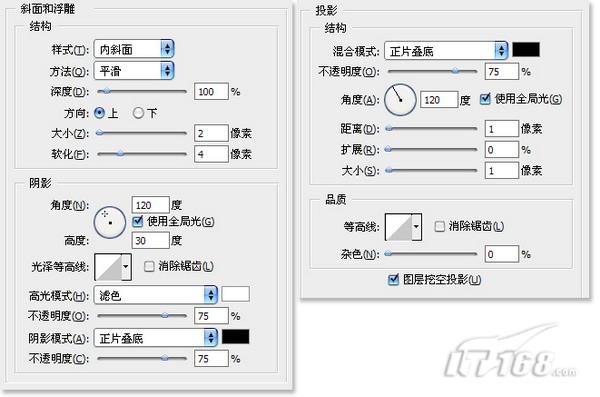Screen dimensions: 600x397
Task: Click the black shadow mode color swatch
Action: [x=236, y=337]
